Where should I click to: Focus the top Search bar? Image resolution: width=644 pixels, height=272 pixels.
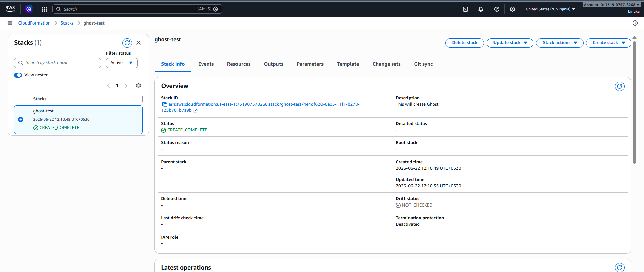tap(137, 9)
